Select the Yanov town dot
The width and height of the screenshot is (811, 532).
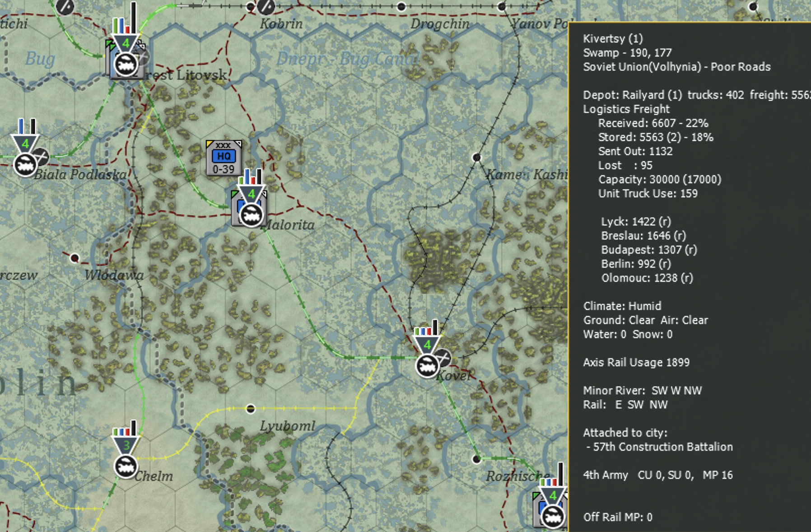pos(502,6)
